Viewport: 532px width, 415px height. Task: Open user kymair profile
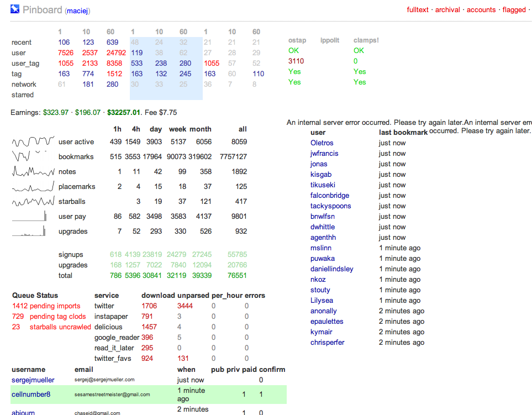(322, 332)
